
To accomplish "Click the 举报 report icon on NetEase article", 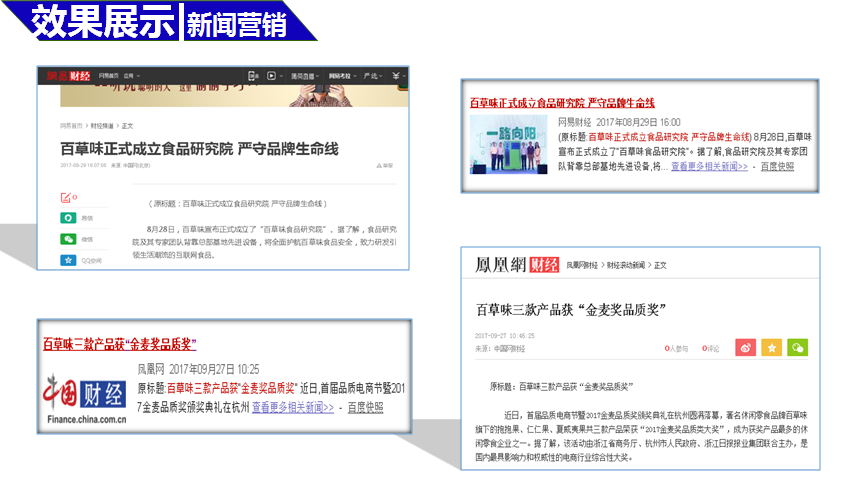I will (x=385, y=165).
